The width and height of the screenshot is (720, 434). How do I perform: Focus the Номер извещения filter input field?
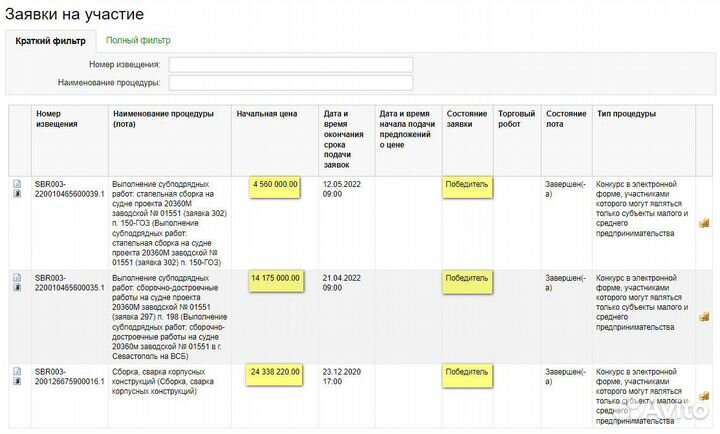pos(290,65)
